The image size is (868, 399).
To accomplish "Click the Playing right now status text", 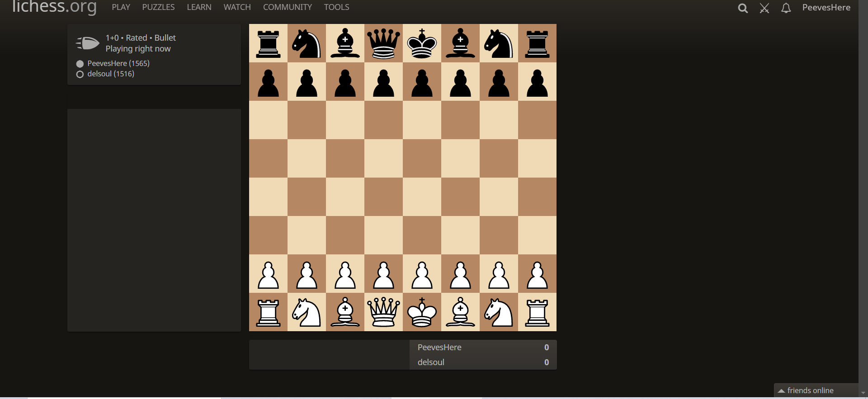I will tap(138, 49).
